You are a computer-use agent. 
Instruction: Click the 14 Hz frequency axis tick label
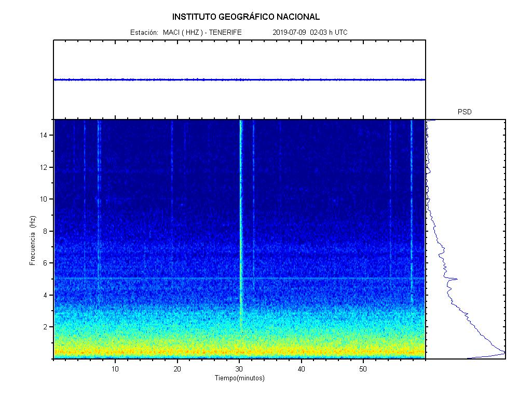45,135
